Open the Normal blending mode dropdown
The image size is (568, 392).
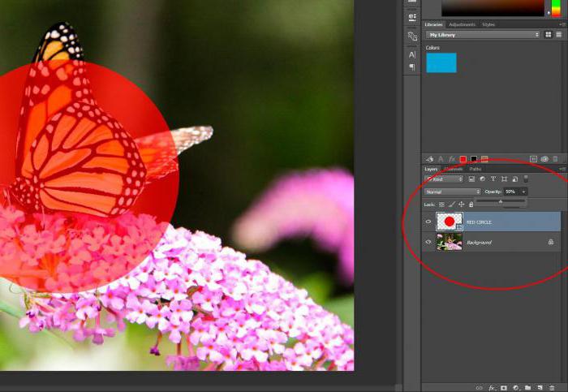pyautogui.click(x=453, y=192)
